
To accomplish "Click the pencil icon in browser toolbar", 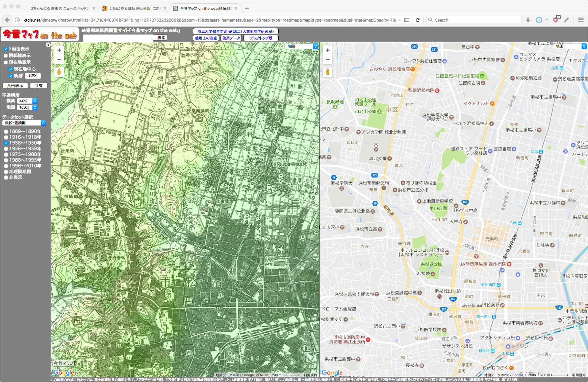I will [567, 20].
